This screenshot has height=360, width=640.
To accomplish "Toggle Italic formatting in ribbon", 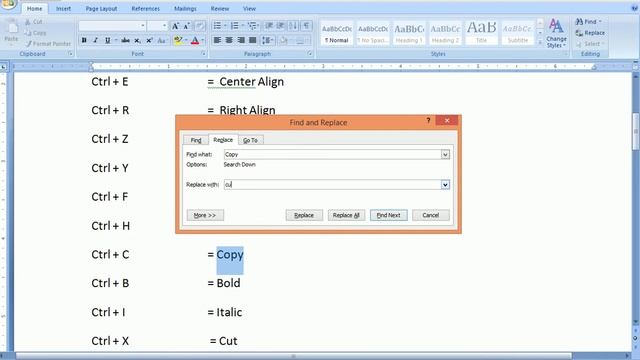I will coord(95,40).
